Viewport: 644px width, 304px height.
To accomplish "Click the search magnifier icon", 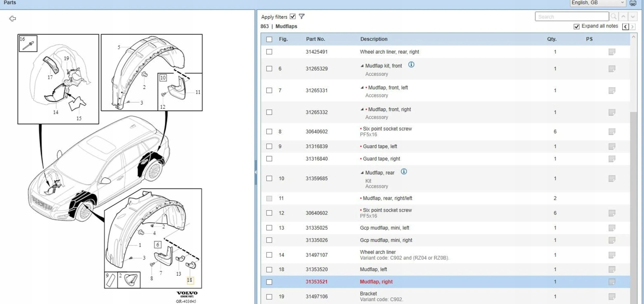I will (x=614, y=17).
